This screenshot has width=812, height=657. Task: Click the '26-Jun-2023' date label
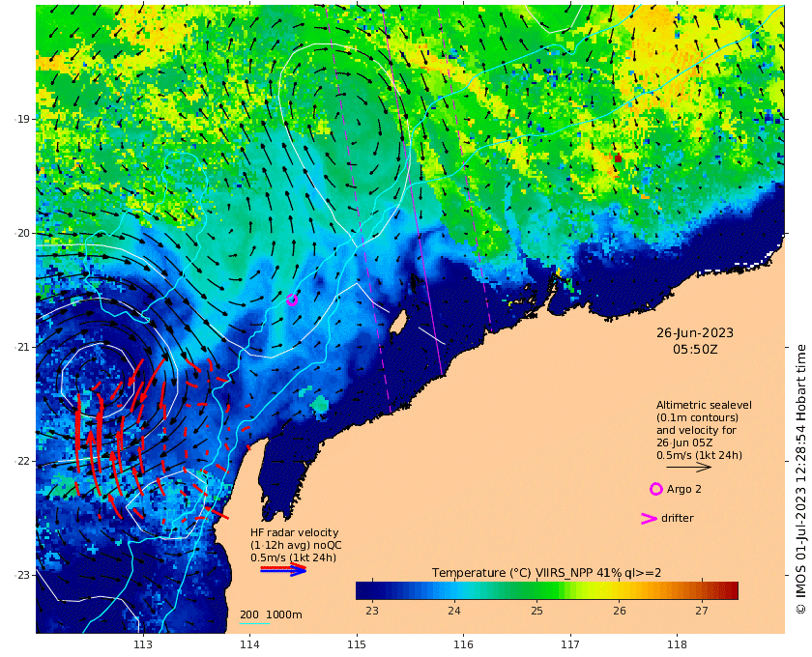click(695, 332)
